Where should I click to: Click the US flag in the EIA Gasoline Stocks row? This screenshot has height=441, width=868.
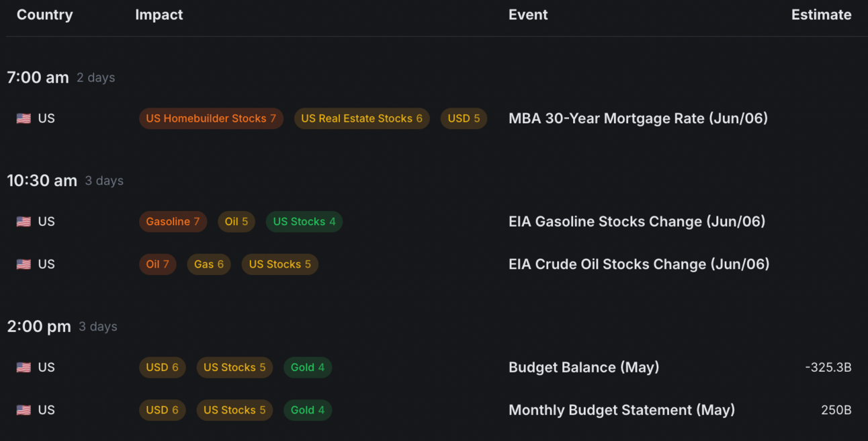point(24,222)
